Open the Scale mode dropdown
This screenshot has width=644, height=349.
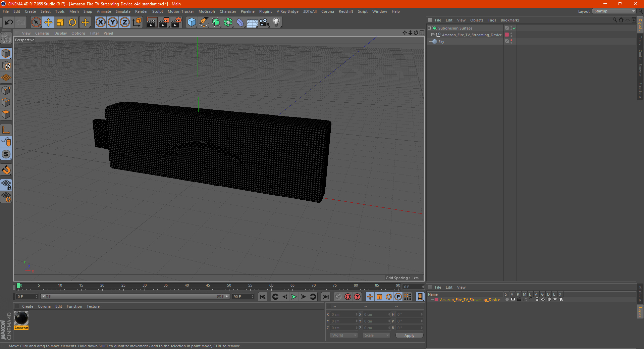click(376, 335)
